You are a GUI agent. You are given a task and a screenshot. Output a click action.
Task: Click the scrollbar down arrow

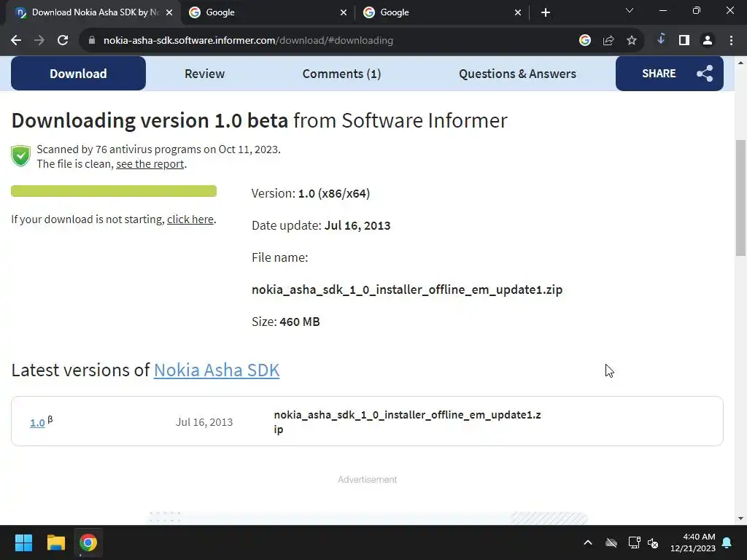click(x=740, y=518)
